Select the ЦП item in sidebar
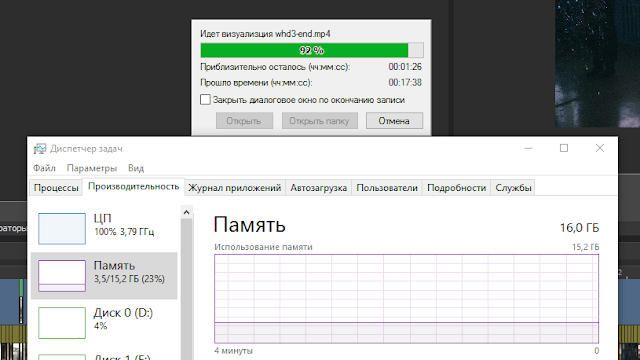 104,229
